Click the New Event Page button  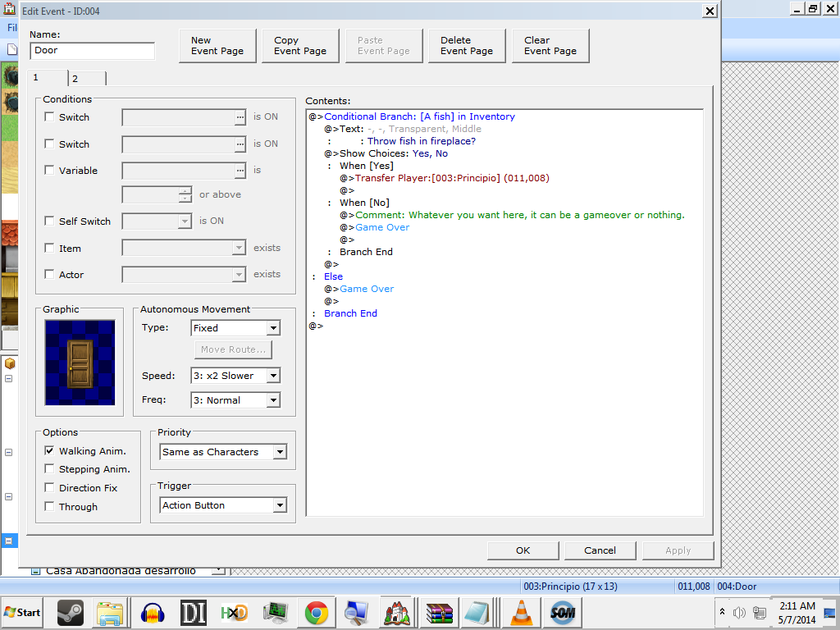(x=217, y=46)
